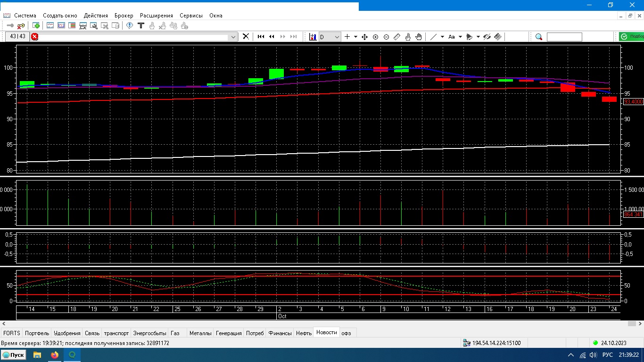
Task: Click the zoom out magnifier icon
Action: tap(386, 37)
